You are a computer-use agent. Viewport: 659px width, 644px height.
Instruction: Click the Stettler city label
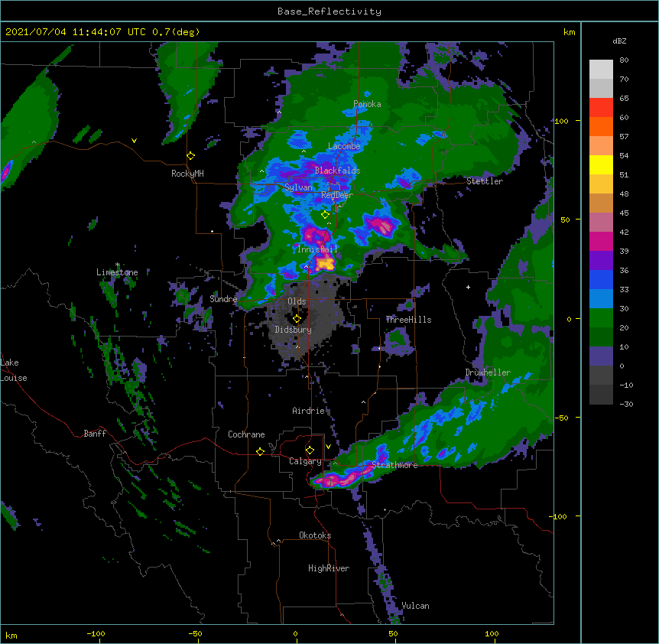(x=484, y=181)
